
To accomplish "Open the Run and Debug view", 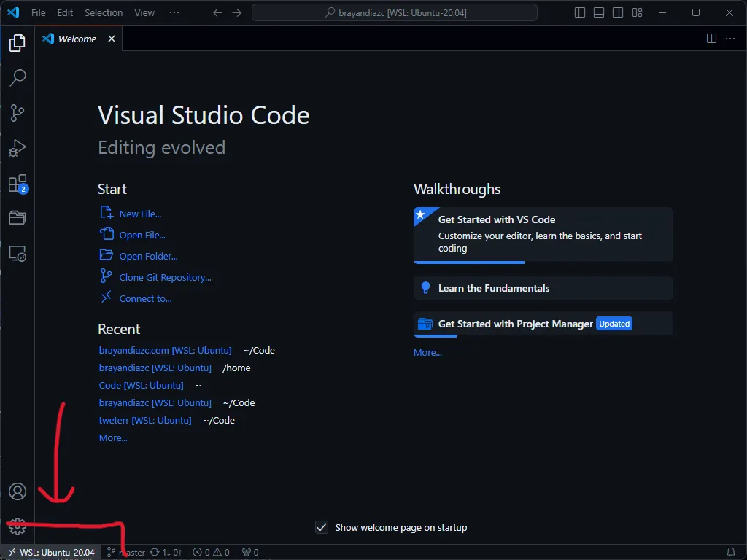I will [x=18, y=148].
